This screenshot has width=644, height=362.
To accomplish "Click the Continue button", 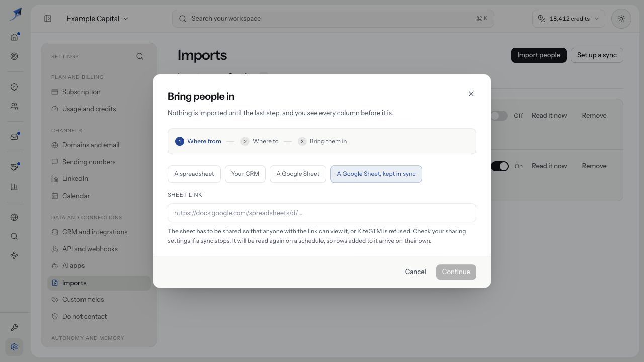I will [456, 272].
